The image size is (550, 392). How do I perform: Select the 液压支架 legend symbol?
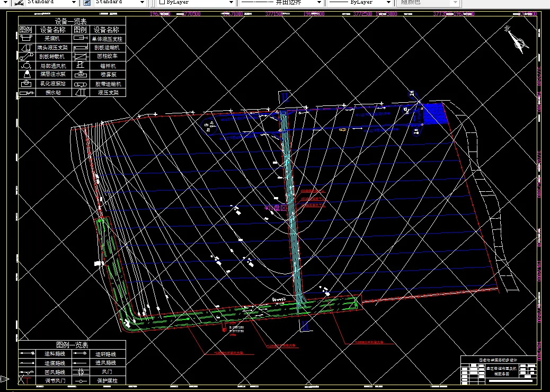81,93
